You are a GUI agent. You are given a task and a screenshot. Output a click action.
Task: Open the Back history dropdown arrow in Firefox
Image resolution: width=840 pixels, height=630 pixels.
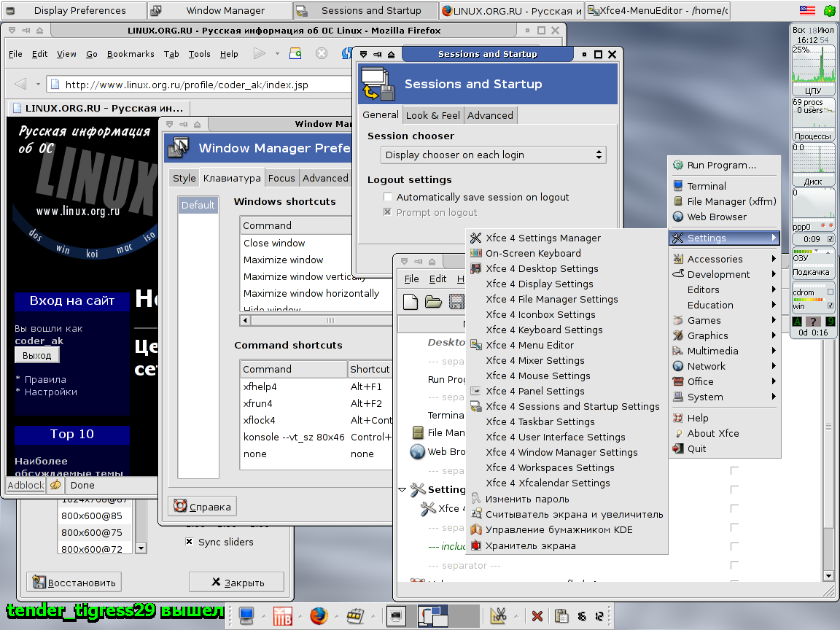[x=38, y=84]
